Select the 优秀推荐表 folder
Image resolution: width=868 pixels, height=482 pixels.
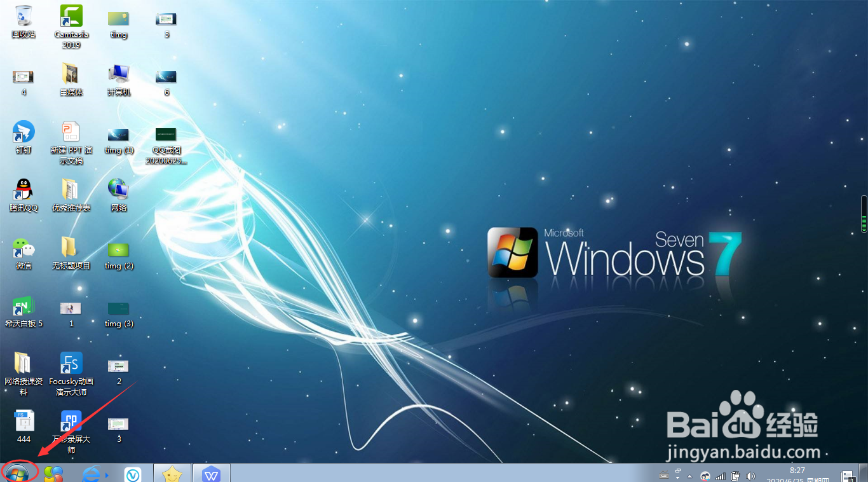pos(71,195)
